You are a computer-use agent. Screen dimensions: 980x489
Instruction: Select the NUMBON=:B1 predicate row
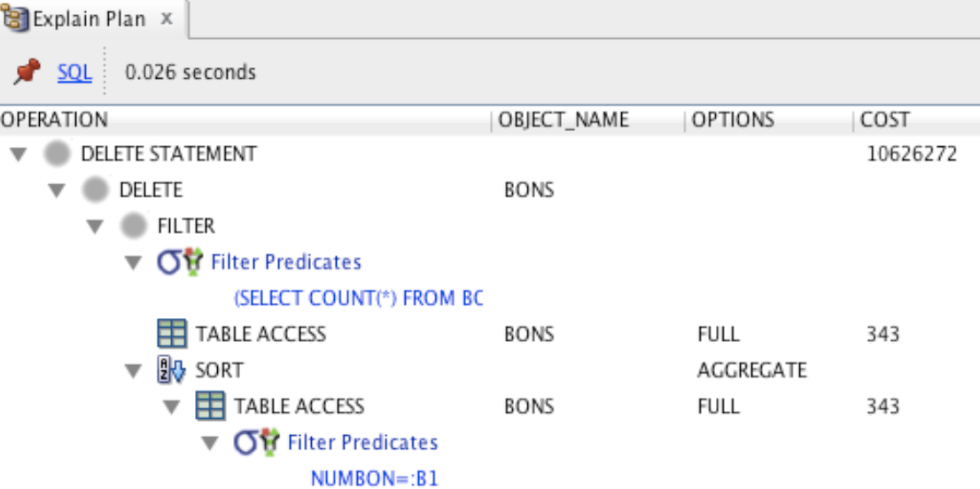pyautogui.click(x=374, y=479)
